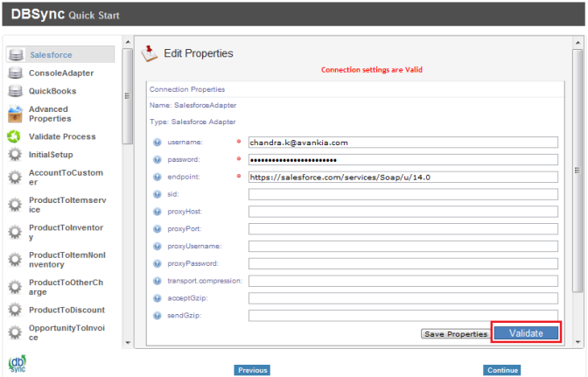Open ProductToDiscount process in sidebar
This screenshot has width=588, height=377.
(66, 310)
